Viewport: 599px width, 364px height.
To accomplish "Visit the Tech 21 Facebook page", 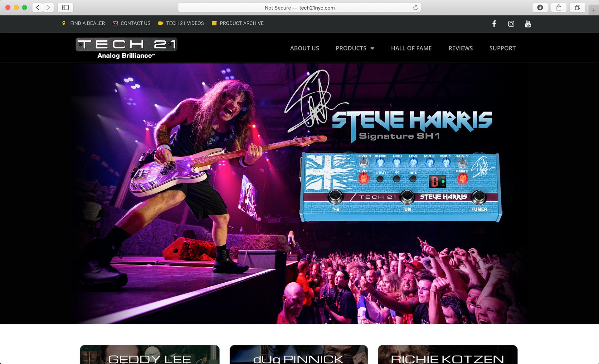I will click(x=494, y=24).
